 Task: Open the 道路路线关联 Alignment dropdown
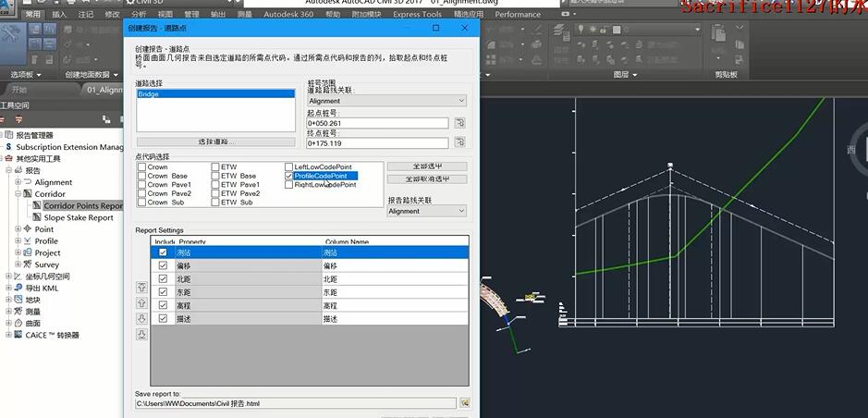(386, 101)
